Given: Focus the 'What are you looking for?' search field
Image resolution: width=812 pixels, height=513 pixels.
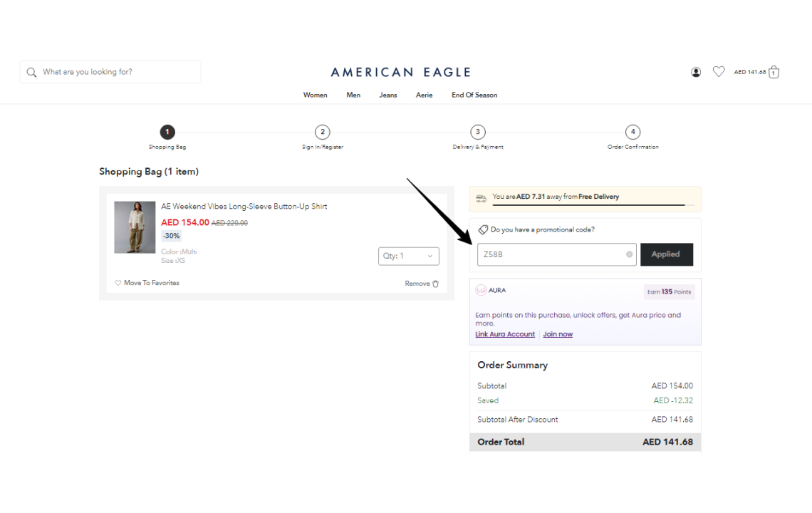Looking at the screenshot, I should [110, 72].
